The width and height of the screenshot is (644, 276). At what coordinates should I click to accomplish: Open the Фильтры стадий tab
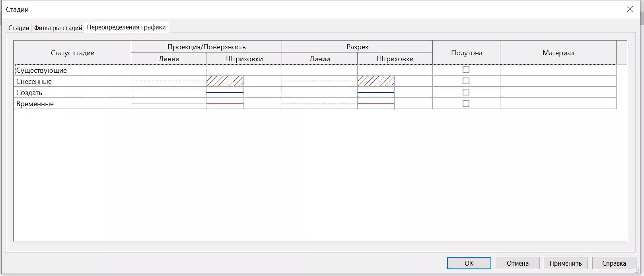click(58, 28)
